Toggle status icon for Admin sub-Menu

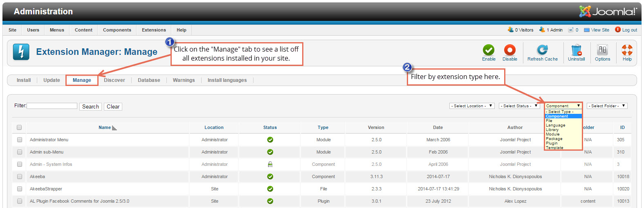pyautogui.click(x=270, y=152)
